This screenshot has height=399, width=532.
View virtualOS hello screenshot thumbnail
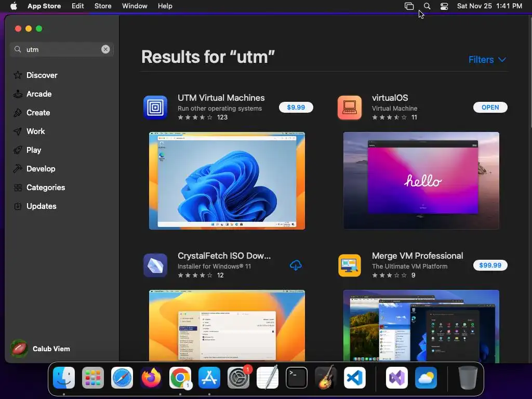421,181
